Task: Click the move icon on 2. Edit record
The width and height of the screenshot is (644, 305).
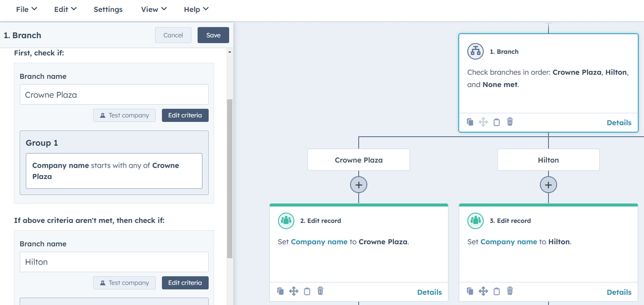Action: point(294,291)
